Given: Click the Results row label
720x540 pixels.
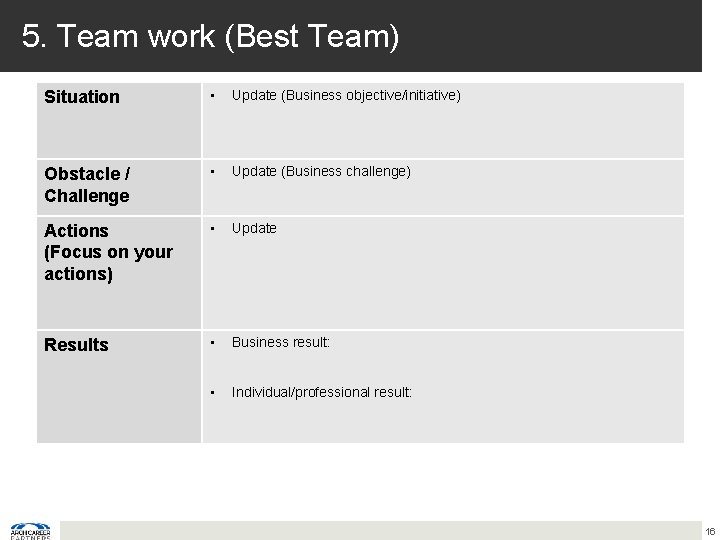Looking at the screenshot, I should point(76,345).
